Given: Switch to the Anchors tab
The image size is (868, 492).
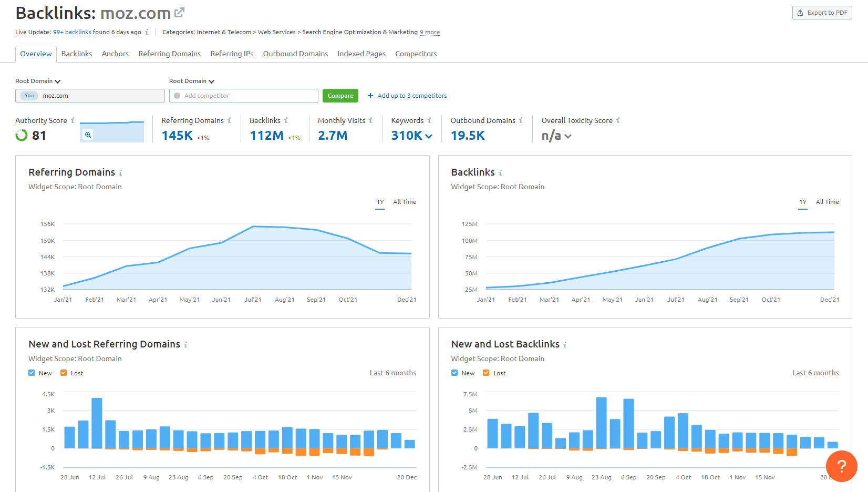Looking at the screenshot, I should 115,54.
